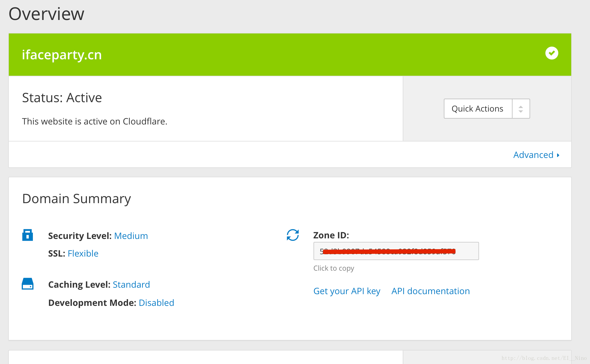Image resolution: width=590 pixels, height=364 pixels.
Task: Click the Domain Summary heading
Action: (77, 199)
